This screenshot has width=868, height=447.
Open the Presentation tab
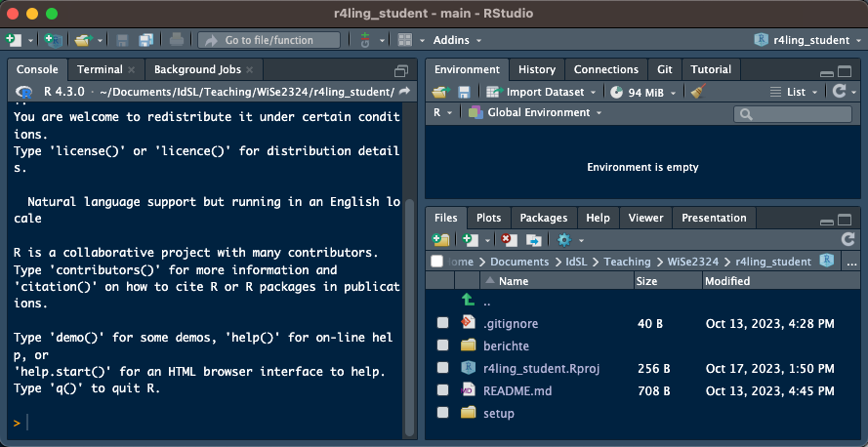click(x=714, y=218)
